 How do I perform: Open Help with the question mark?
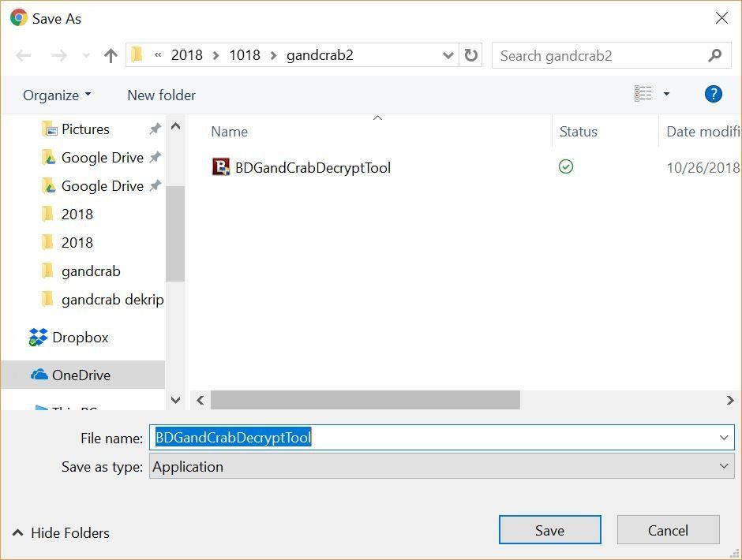coord(713,94)
